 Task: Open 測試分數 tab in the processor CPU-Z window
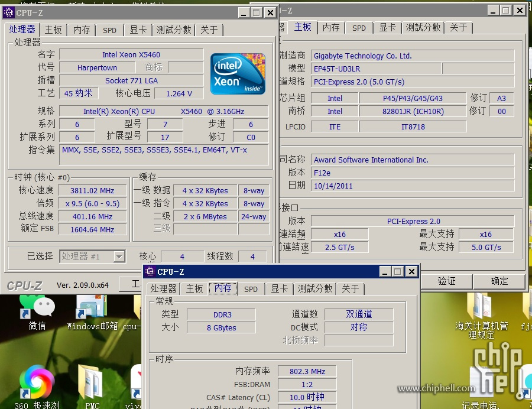click(x=174, y=30)
